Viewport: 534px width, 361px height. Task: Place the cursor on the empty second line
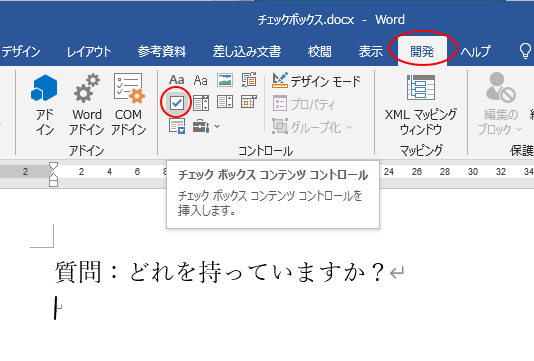tap(57, 308)
